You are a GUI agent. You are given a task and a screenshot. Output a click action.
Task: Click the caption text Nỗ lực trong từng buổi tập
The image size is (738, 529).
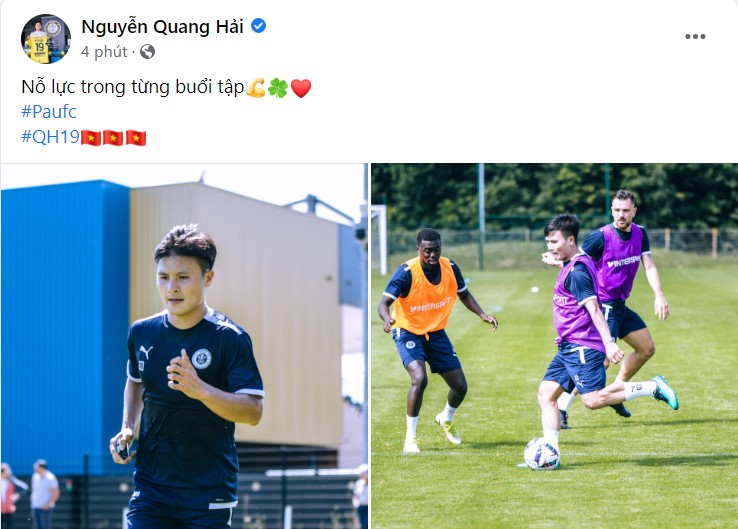(133, 87)
